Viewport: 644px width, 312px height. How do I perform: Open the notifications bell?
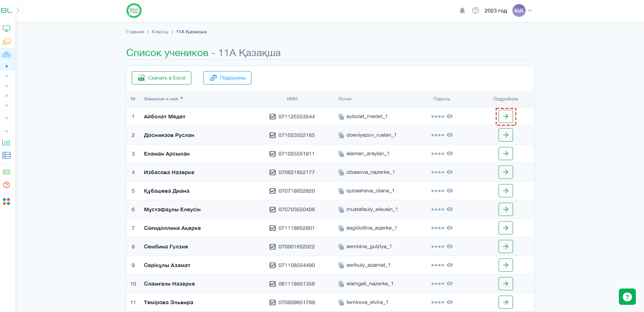click(462, 11)
